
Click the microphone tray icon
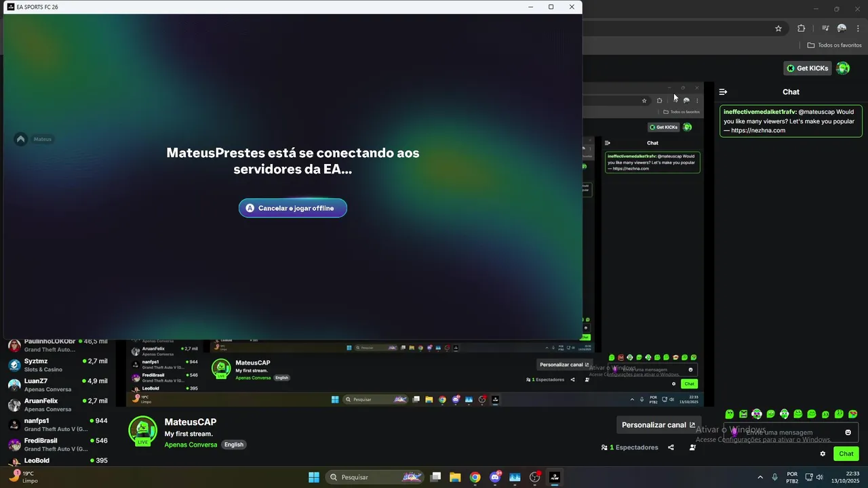[774, 477]
